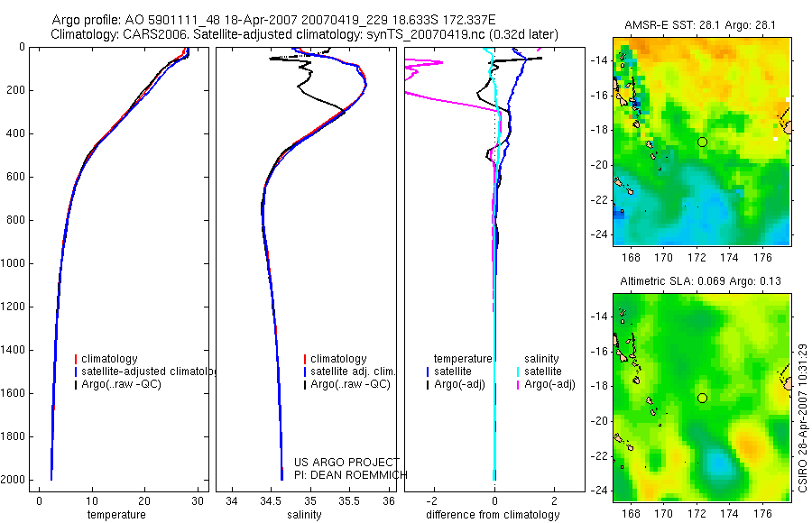This screenshot has width=812, height=523.
Task: Click the 'PI: DEAN ROEMMICH' label
Action: [x=351, y=475]
